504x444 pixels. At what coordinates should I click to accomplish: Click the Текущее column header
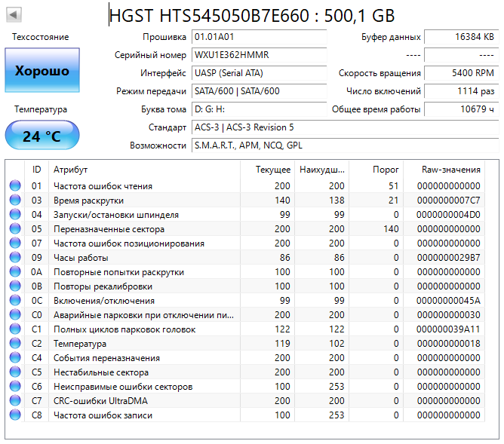point(268,170)
